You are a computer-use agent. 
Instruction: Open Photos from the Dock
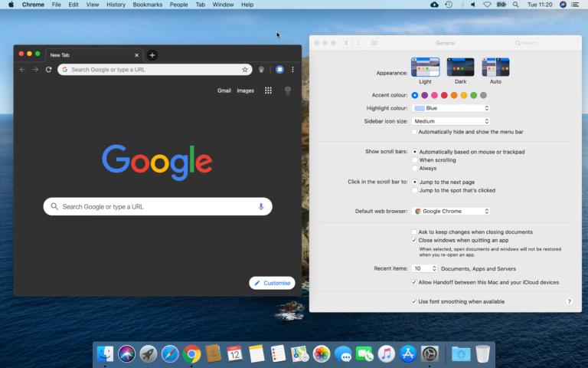point(322,353)
